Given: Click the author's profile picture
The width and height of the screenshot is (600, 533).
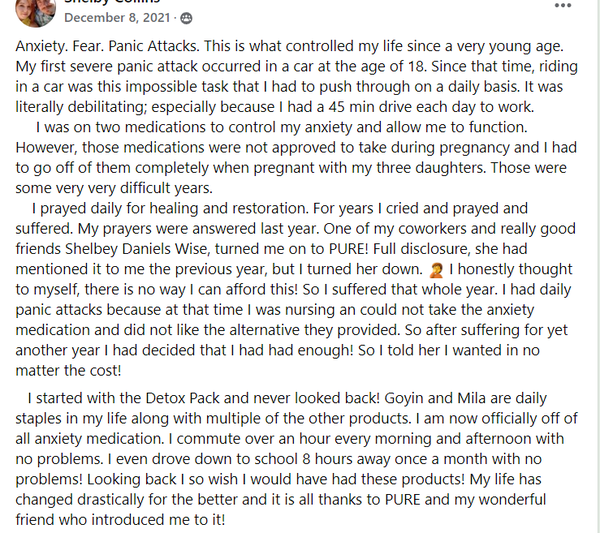Looking at the screenshot, I should pyautogui.click(x=36, y=10).
